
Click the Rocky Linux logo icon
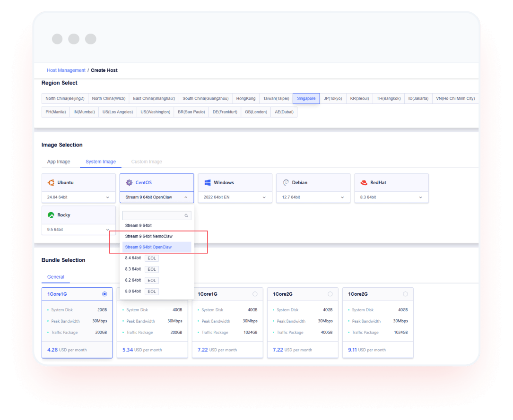click(51, 215)
